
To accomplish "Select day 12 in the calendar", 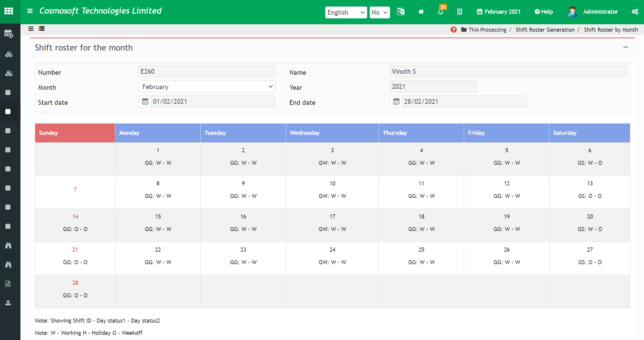I will pos(506,192).
